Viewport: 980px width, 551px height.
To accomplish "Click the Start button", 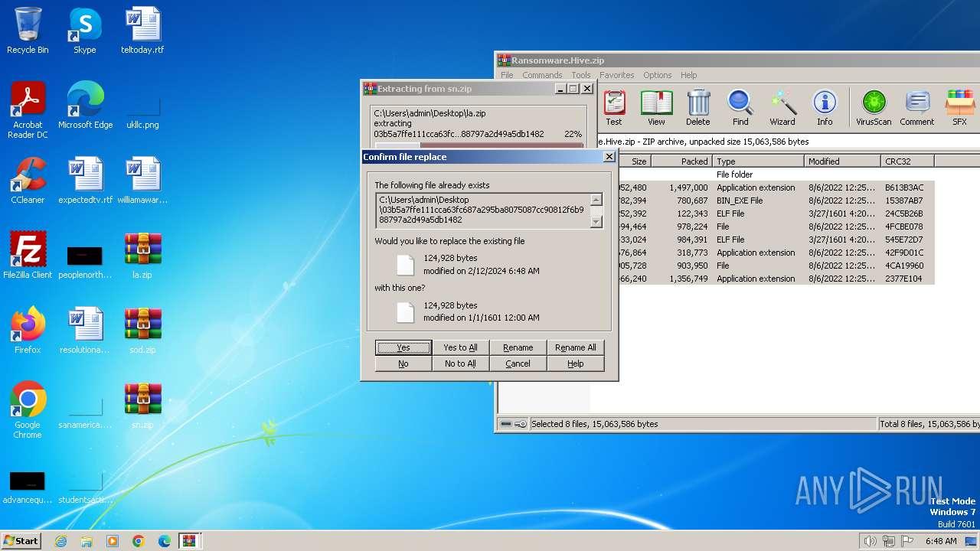I will 21,541.
